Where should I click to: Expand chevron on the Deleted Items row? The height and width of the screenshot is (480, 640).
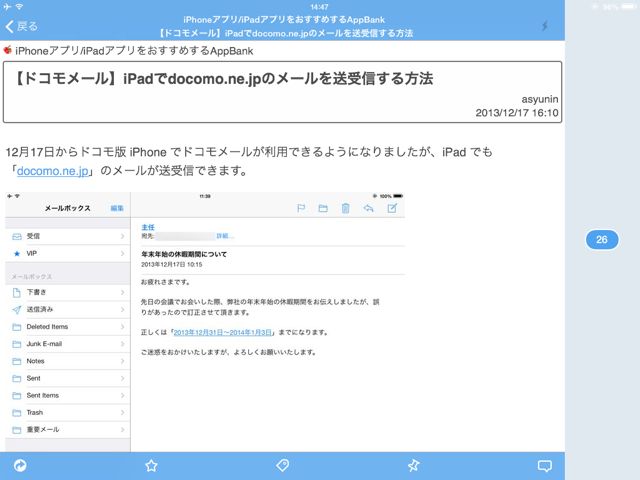point(122,327)
